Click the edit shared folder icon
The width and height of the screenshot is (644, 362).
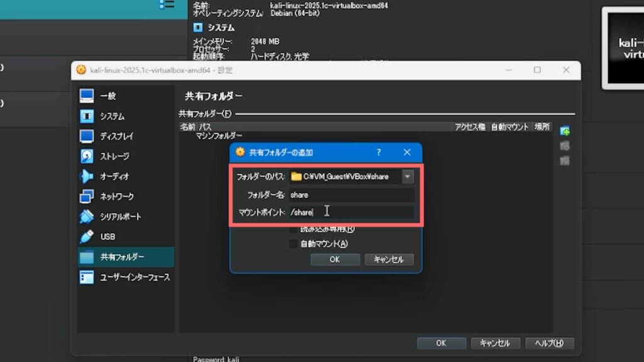pos(565,146)
